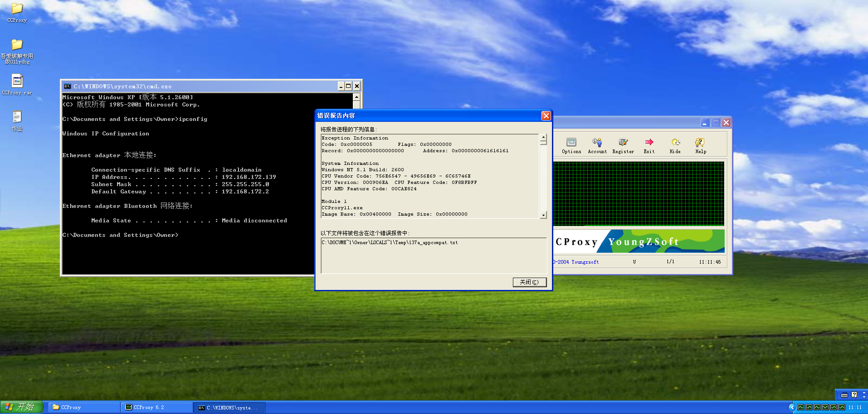Click error report scrollbar up arrow
The image size is (868, 414).
pos(543,136)
